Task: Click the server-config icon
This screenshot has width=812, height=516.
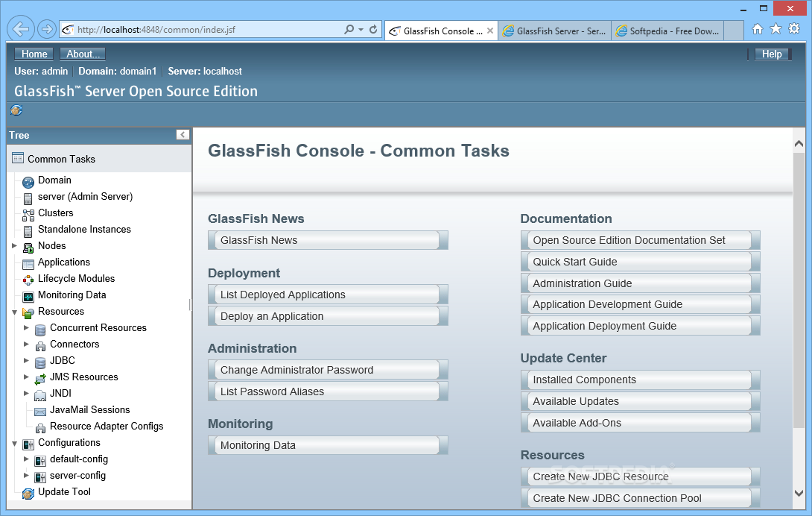Action: pos(40,477)
